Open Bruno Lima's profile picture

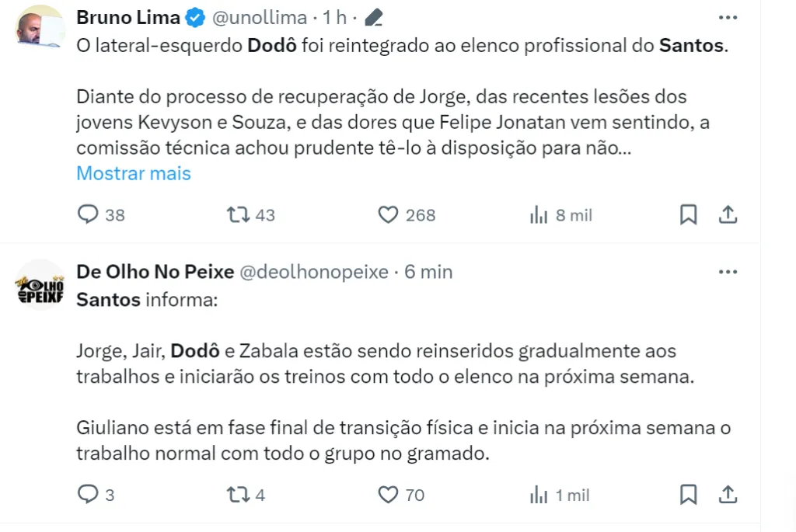point(40,27)
